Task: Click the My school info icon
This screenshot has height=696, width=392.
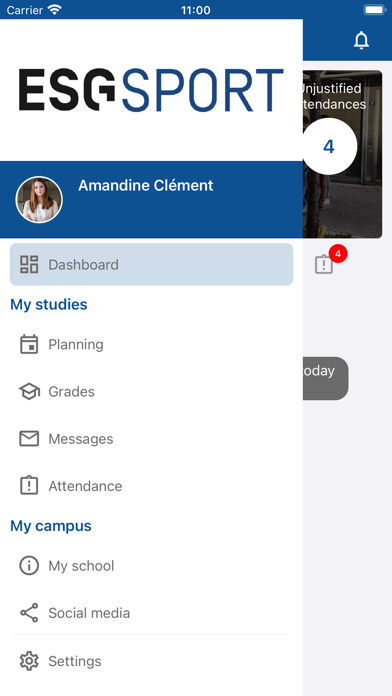Action: pos(29,566)
